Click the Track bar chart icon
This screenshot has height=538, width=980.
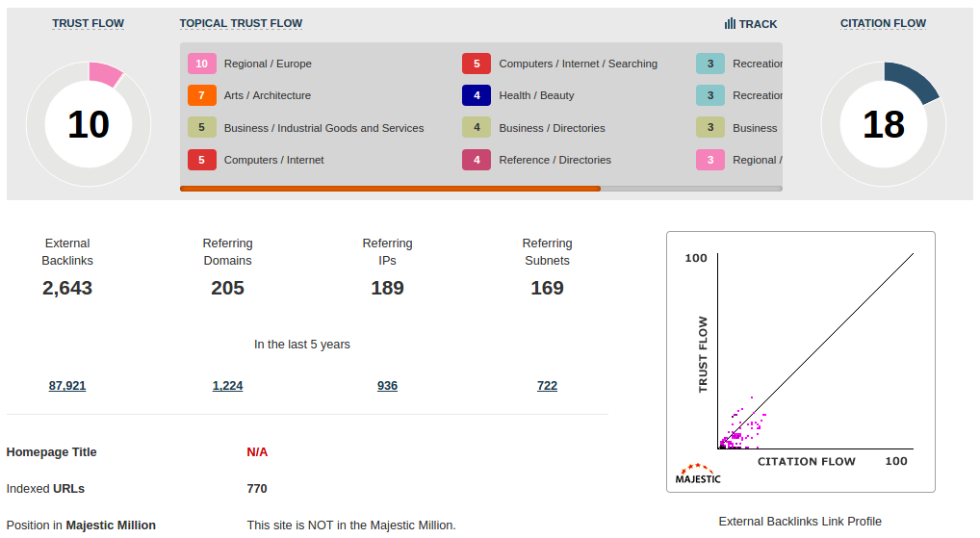click(730, 24)
